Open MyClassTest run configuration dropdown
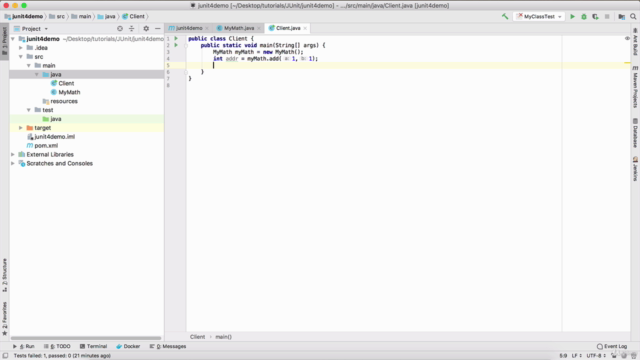The height and width of the screenshot is (360, 640). click(539, 16)
